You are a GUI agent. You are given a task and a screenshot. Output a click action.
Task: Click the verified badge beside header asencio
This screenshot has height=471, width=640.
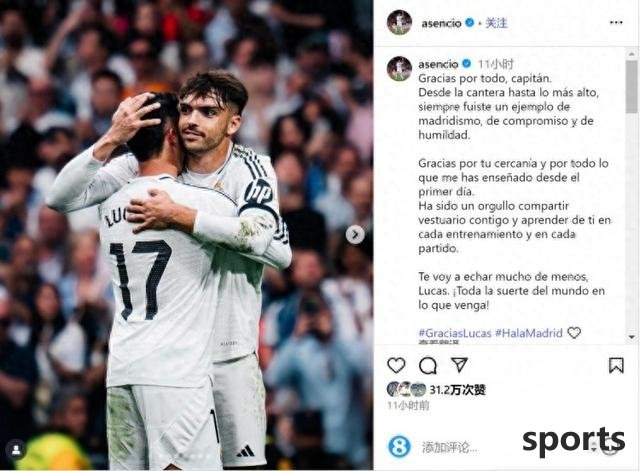(470, 23)
